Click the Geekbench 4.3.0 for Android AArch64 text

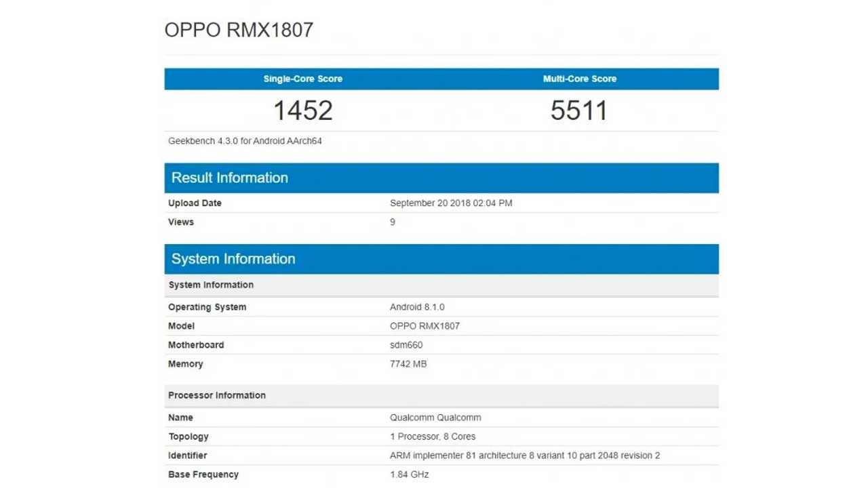coord(245,141)
